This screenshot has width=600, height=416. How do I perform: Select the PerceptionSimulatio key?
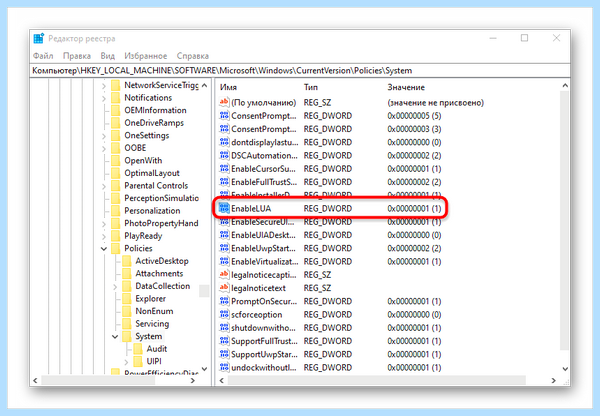coord(161,198)
